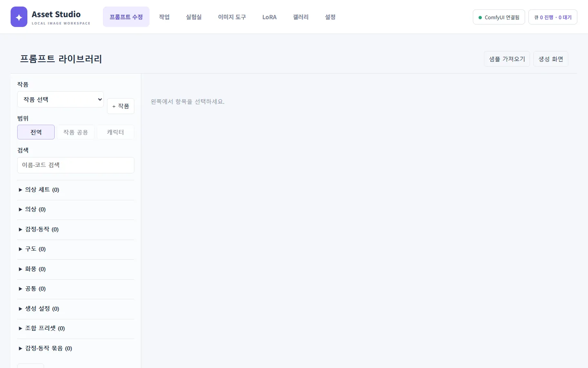Go to 생성 화면 button
Viewport: 588px width, 368px height.
click(x=550, y=59)
